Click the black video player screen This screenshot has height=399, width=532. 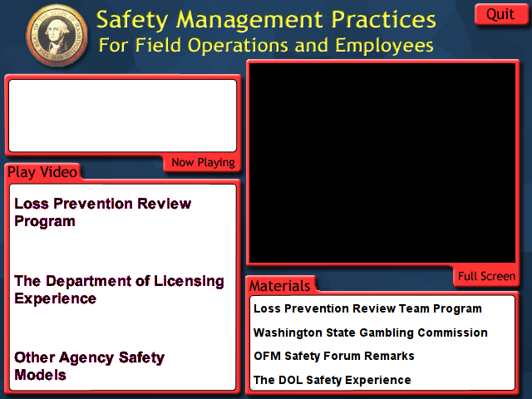(383, 162)
